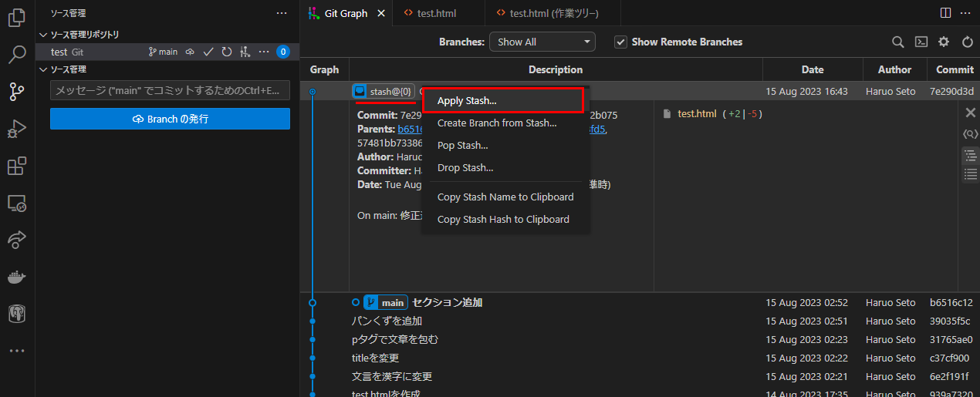Select the test Git repository row
This screenshot has height=397, width=980.
click(167, 52)
